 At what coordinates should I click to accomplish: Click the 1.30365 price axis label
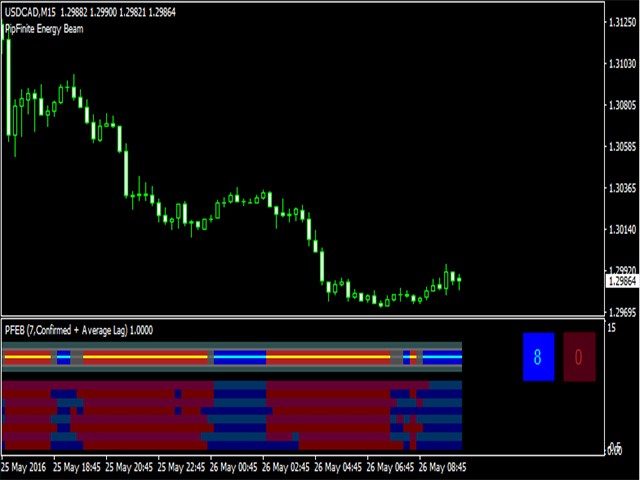[622, 189]
